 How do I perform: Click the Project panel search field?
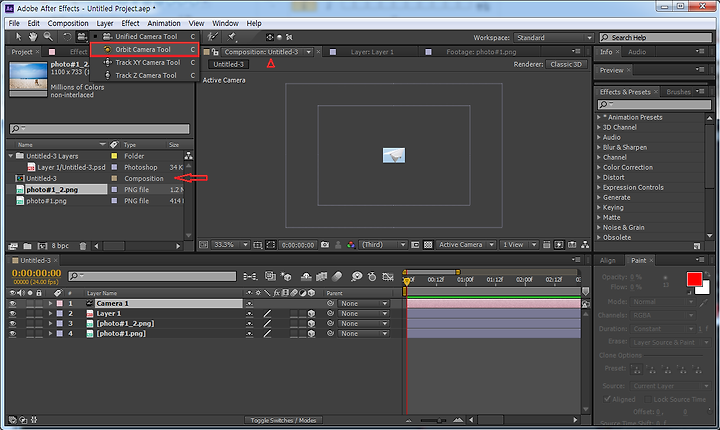100,129
